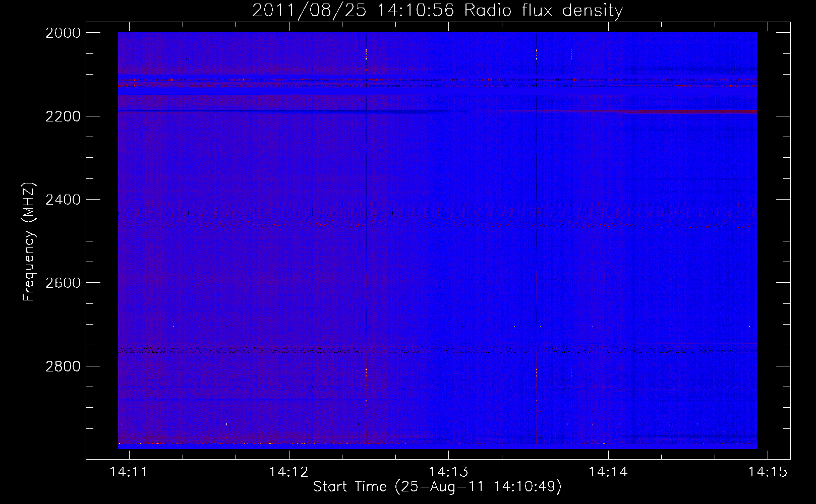Click the 14:15 time tick label
Screen dimensions: 816x504
coord(768,472)
